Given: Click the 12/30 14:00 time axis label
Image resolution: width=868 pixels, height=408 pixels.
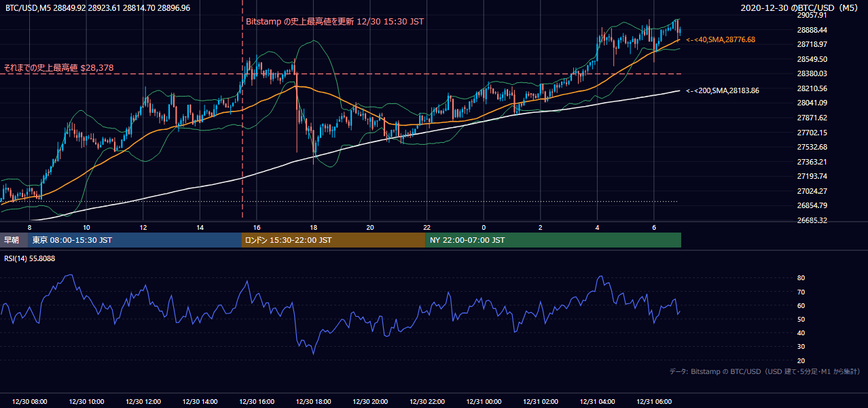Looking at the screenshot, I should click(x=200, y=402).
